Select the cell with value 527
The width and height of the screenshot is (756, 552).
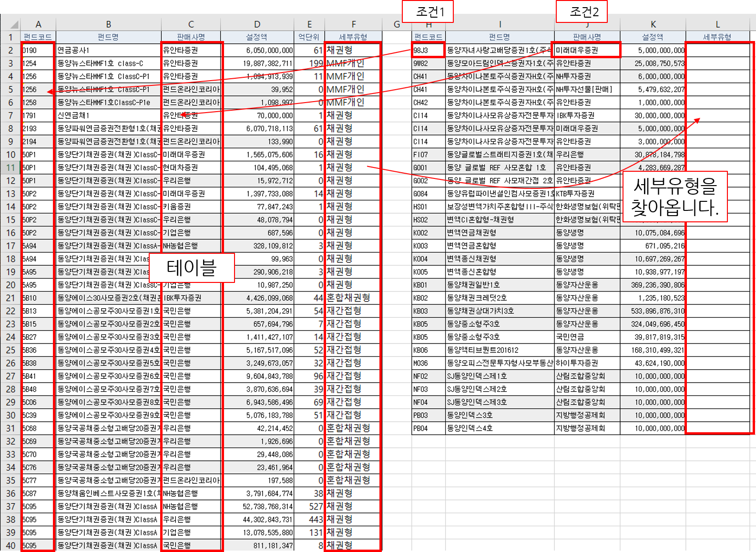[309, 507]
